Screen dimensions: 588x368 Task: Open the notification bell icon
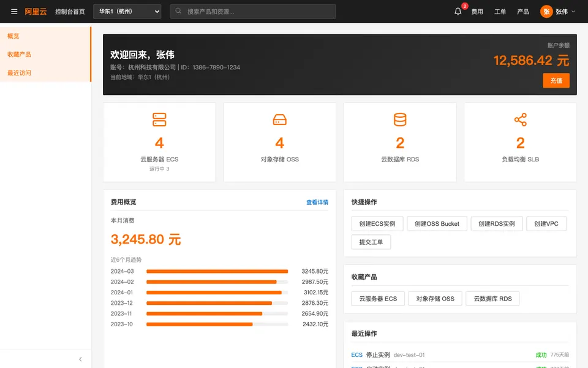click(x=458, y=12)
